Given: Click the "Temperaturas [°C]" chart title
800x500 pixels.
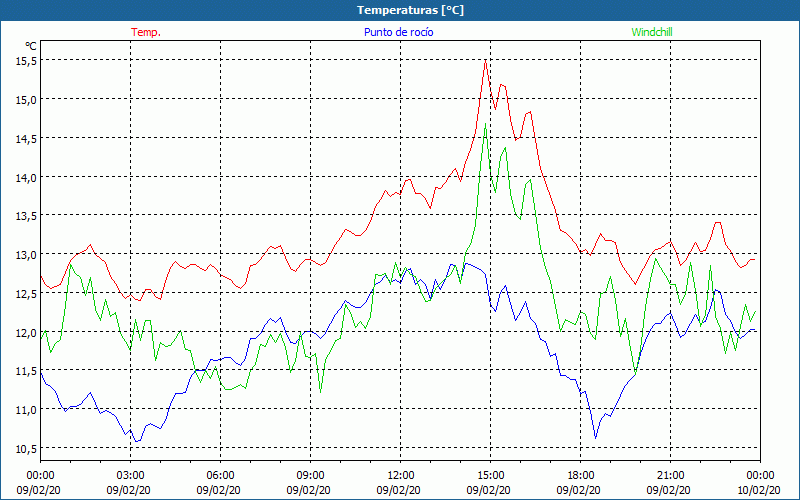Looking at the screenshot, I should (410, 10).
